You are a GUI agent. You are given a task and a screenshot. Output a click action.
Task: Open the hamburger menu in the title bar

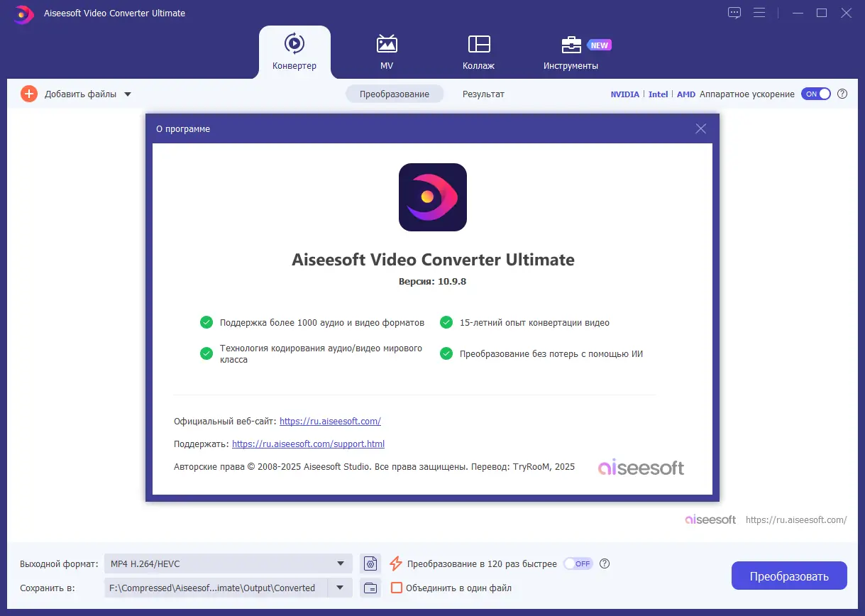click(x=759, y=13)
